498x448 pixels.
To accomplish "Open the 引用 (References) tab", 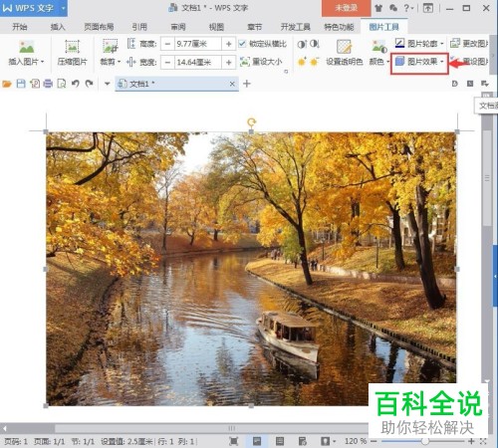I will click(139, 27).
